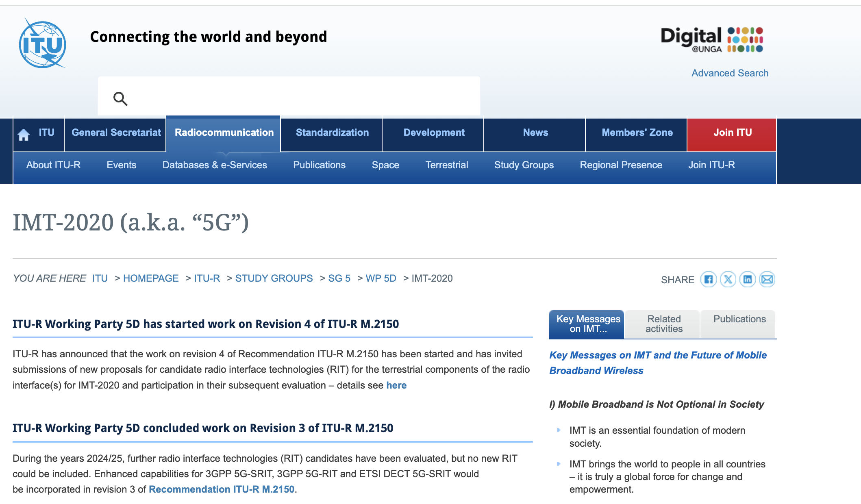Open the Standardization menu
The height and width of the screenshot is (504, 861).
332,133
